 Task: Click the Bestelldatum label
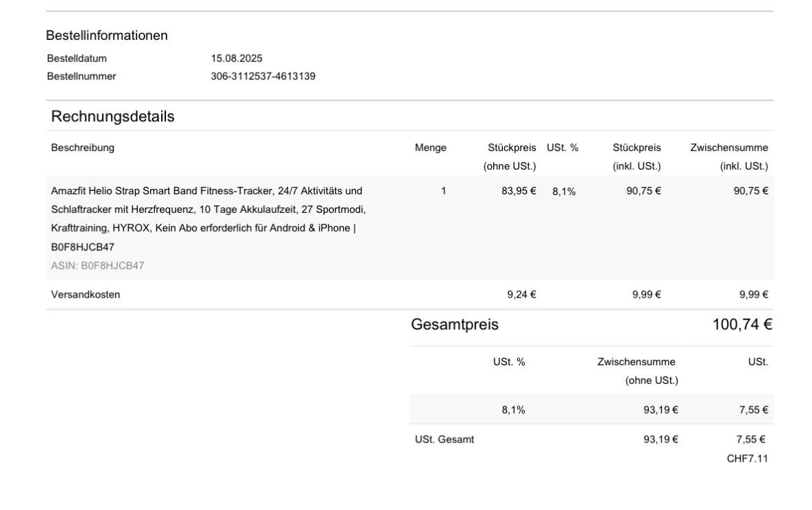(76, 59)
